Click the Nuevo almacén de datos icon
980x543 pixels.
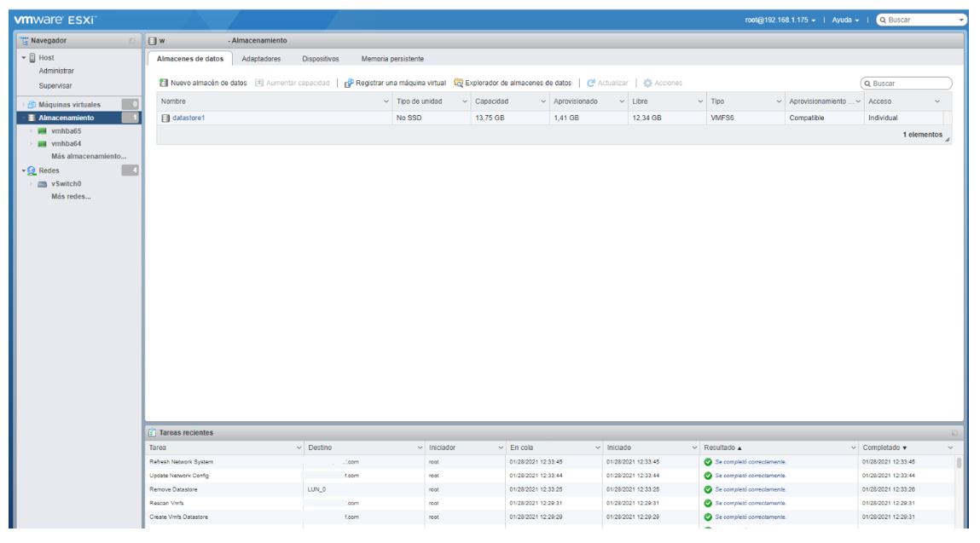click(x=164, y=83)
